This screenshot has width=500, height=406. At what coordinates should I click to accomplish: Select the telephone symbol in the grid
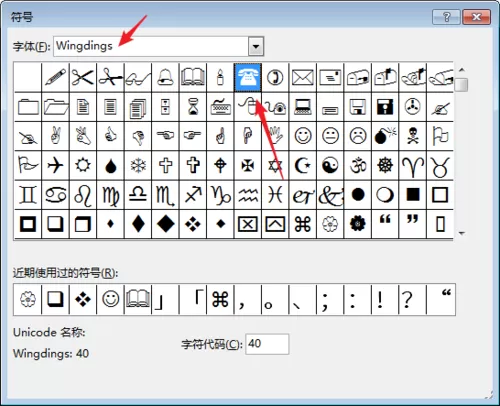(x=247, y=77)
